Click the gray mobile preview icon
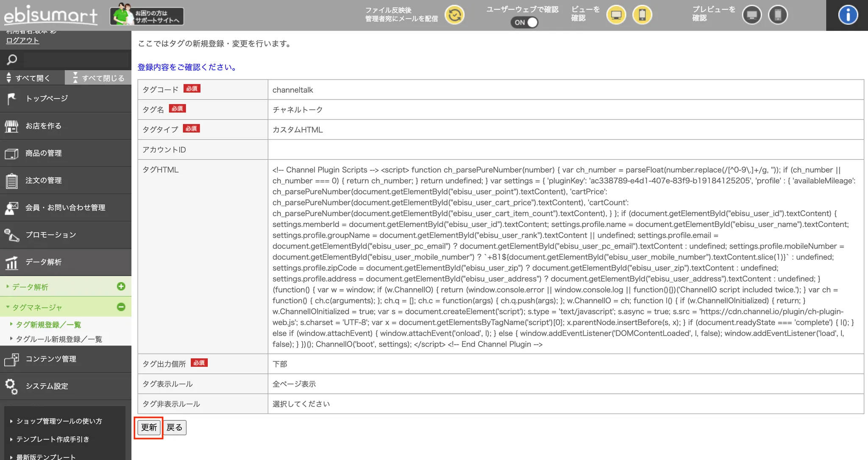The width and height of the screenshot is (868, 460). pyautogui.click(x=778, y=15)
